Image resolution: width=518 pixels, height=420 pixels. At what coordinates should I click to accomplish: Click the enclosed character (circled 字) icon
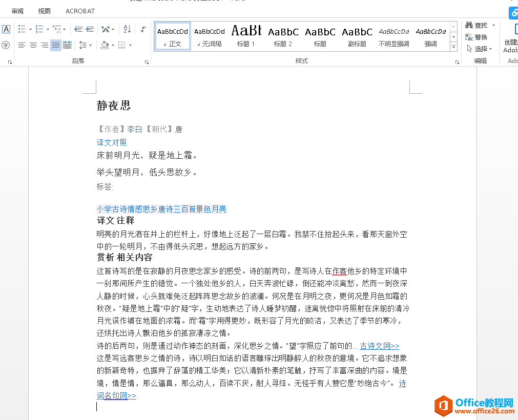(x=6, y=45)
